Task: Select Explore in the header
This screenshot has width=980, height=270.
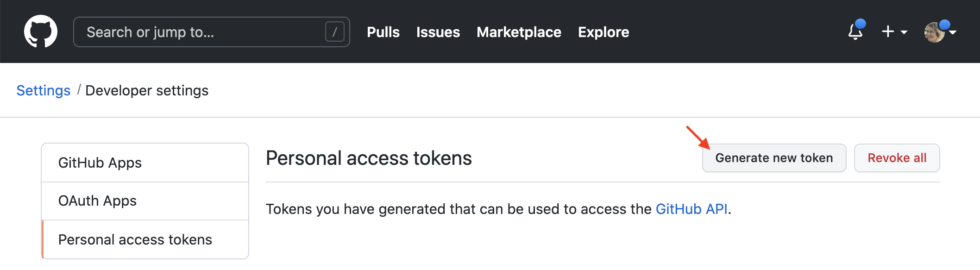Action: pos(603,32)
